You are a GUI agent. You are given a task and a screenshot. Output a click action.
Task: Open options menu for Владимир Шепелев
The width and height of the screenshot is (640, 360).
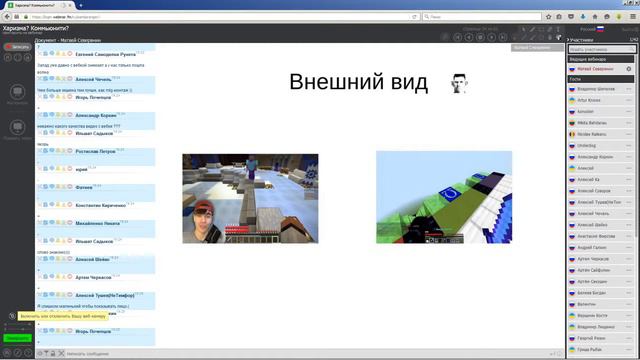[629, 89]
